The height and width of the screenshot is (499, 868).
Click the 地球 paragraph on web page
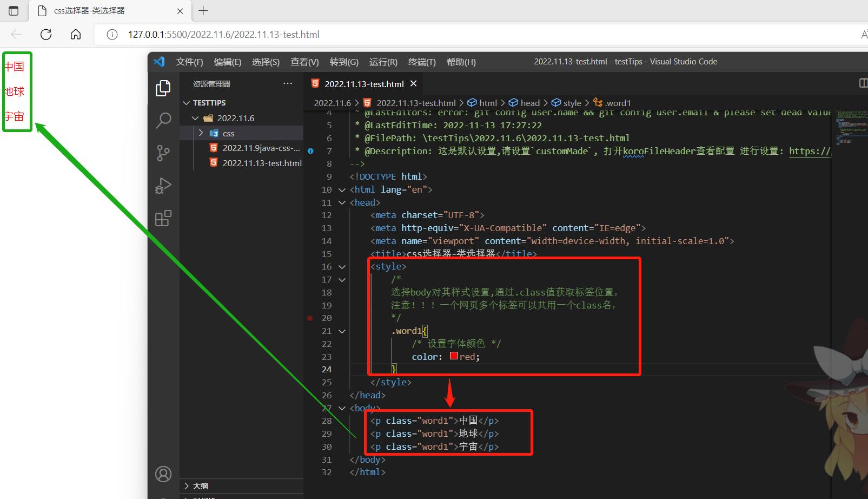15,91
